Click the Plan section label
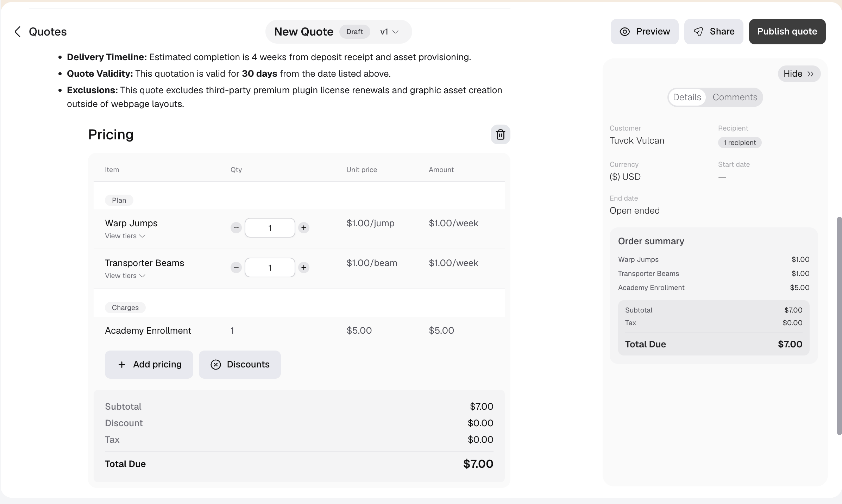842x504 pixels. [x=119, y=200]
